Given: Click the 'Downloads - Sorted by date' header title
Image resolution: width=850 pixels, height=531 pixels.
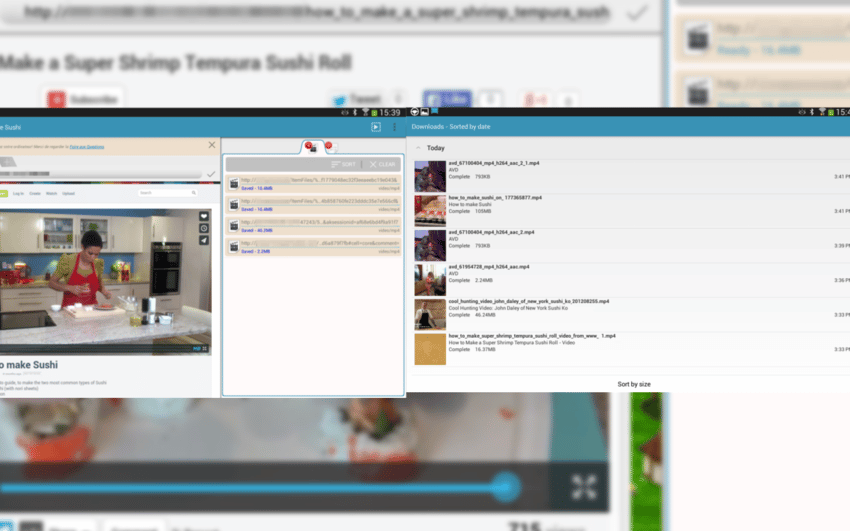Looking at the screenshot, I should [450, 127].
